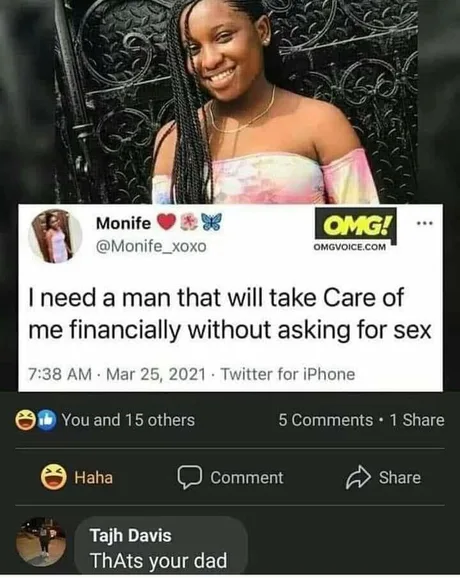Viewport: 460px width, 578px height.
Task: Open the photo of the smiling woman
Action: 236,102
